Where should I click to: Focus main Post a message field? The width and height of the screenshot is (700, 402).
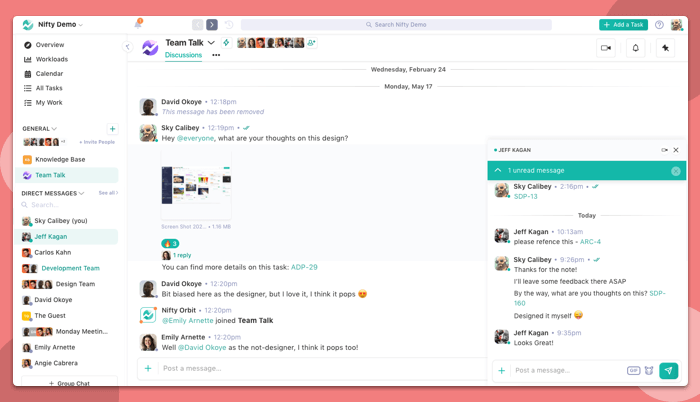pyautogui.click(x=321, y=368)
